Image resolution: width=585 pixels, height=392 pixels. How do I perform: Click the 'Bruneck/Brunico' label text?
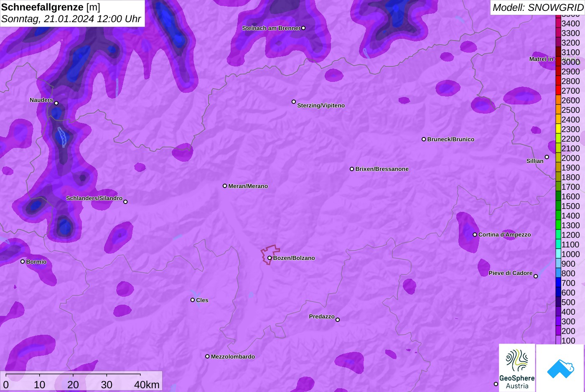pos(451,140)
